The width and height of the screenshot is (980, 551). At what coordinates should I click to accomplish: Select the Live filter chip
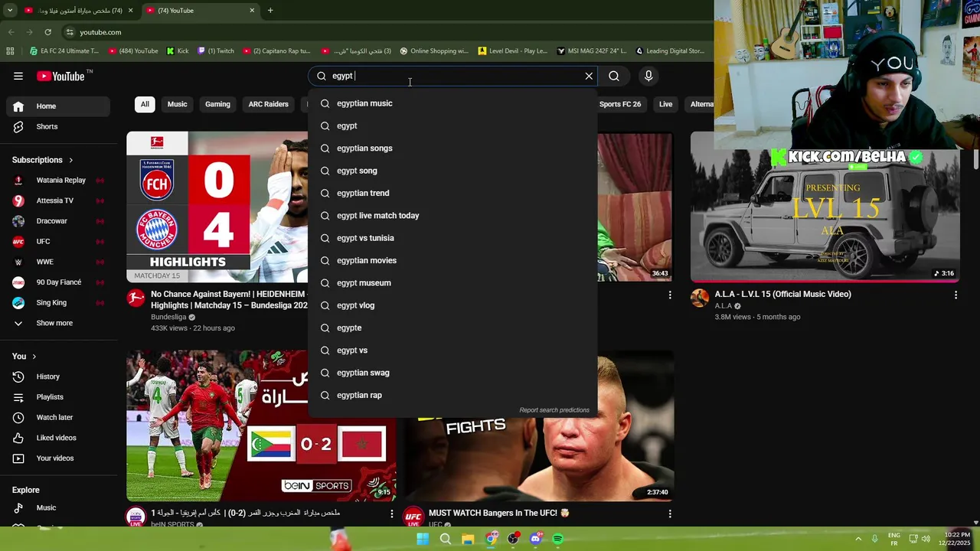point(666,104)
